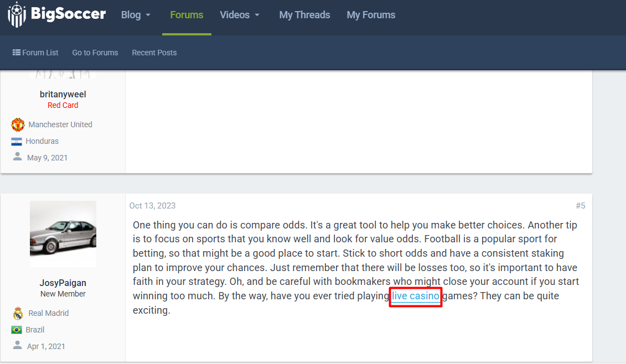
Task: Open permalink for post #5
Action: click(x=580, y=206)
